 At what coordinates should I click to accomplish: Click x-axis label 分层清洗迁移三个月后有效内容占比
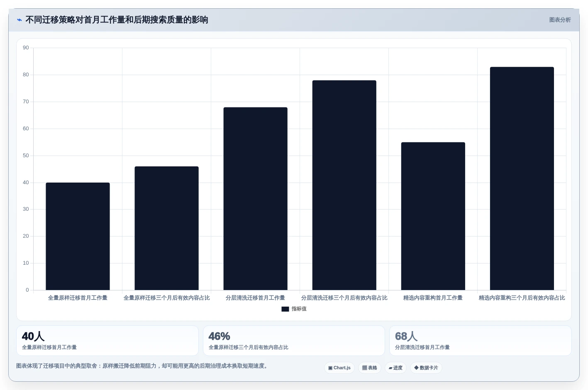(344, 298)
